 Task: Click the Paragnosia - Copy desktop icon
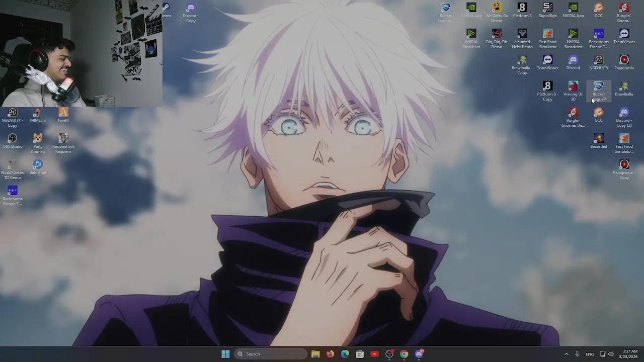point(624,170)
